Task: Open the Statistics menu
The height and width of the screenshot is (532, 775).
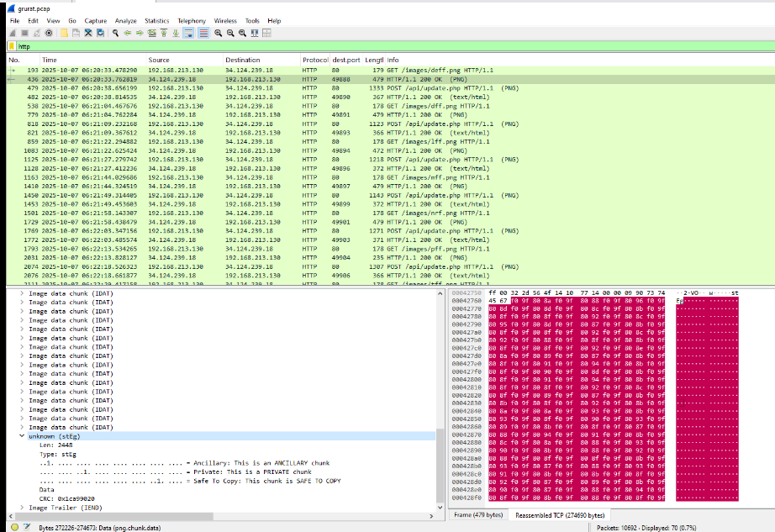Action: pyautogui.click(x=156, y=20)
